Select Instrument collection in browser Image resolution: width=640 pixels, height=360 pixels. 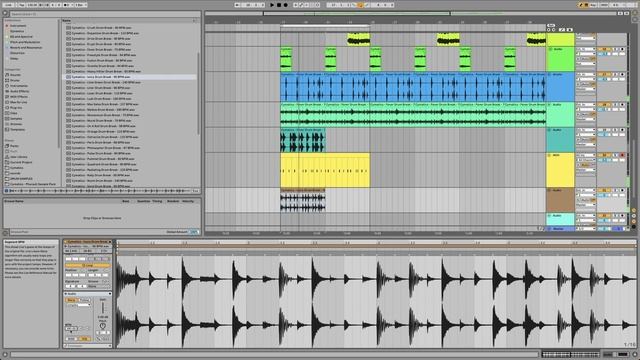[18, 25]
